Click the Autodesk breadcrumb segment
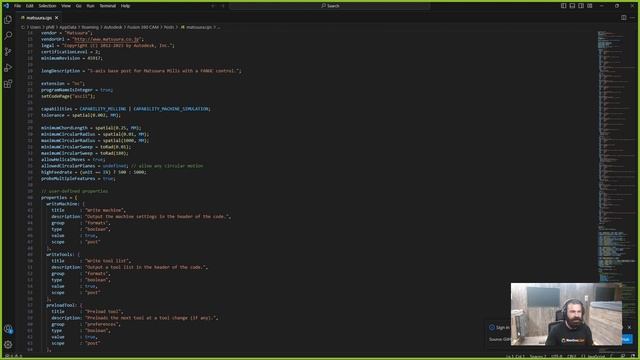The height and width of the screenshot is (360, 640). pos(113,27)
